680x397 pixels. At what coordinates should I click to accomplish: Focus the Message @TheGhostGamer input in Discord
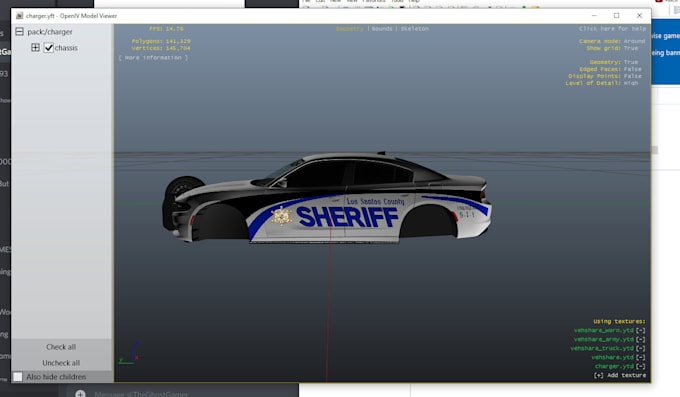[141, 394]
